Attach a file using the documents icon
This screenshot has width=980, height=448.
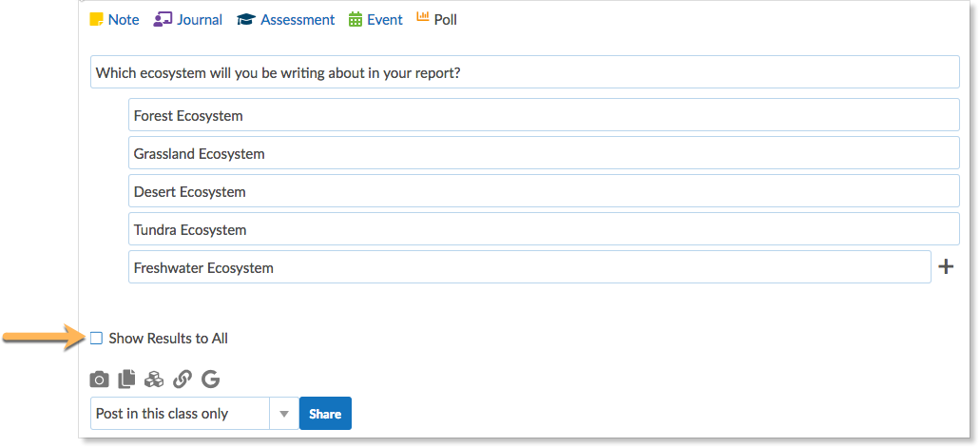click(x=126, y=380)
